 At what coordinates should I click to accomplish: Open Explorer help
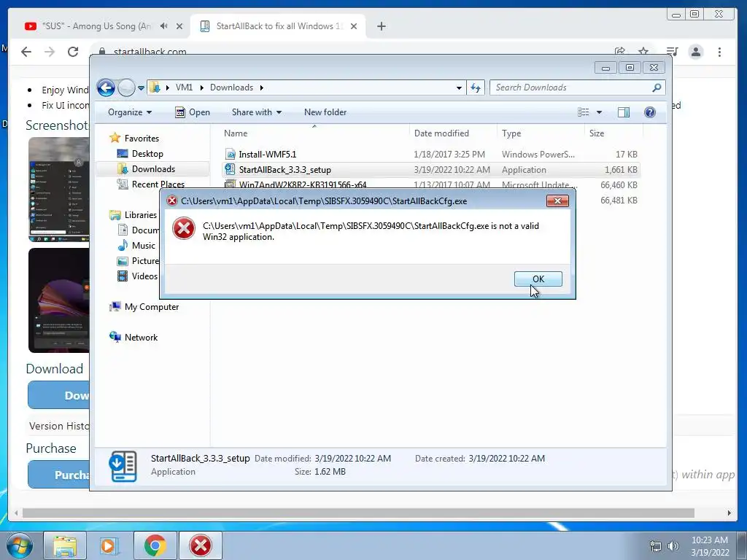[649, 112]
